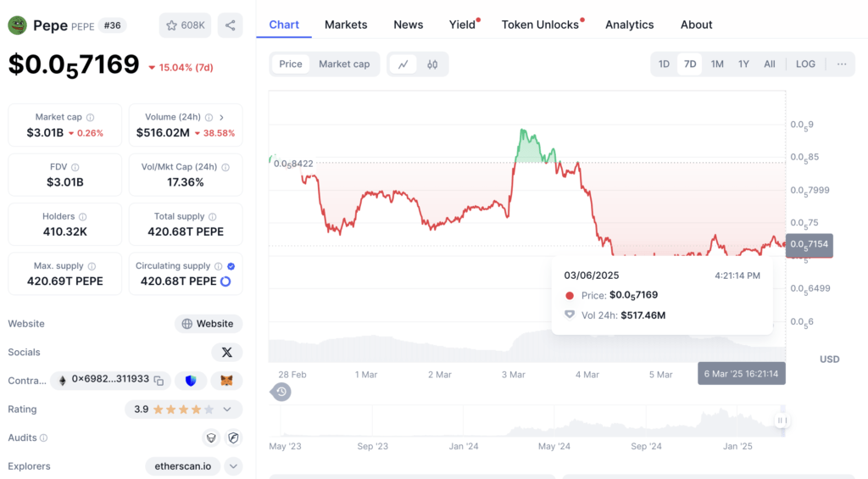The height and width of the screenshot is (479, 868).
Task: Open Volume (24h) info icon
Action: (209, 117)
